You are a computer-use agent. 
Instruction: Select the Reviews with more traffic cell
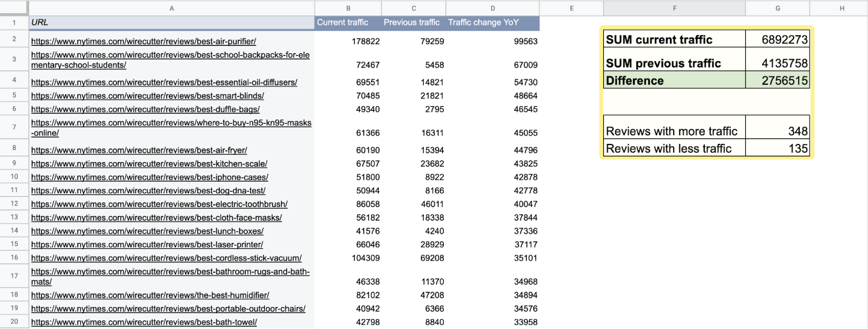click(x=674, y=127)
